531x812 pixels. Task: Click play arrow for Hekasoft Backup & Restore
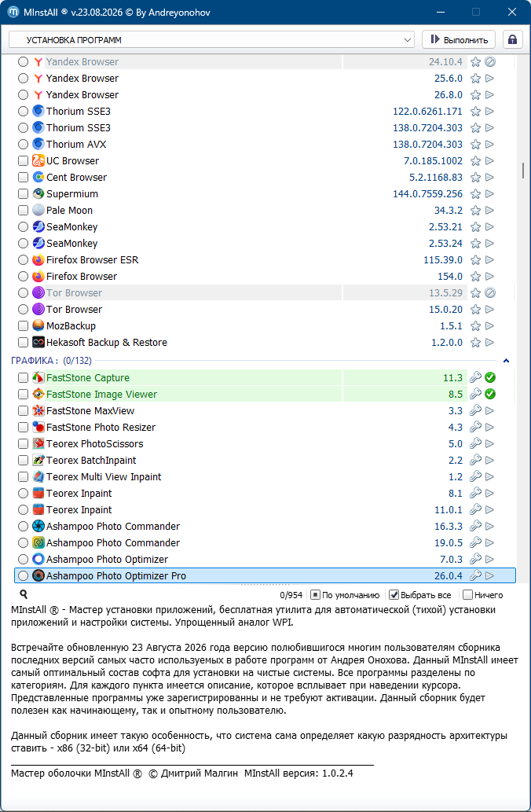pos(489,343)
